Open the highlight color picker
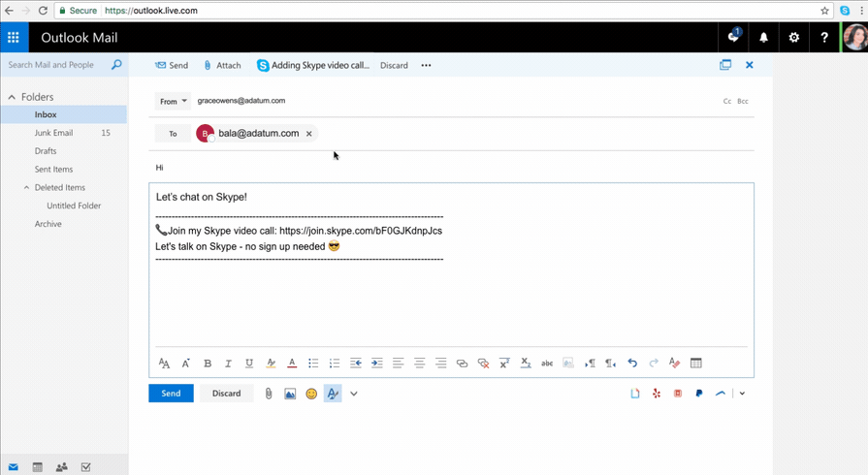The height and width of the screenshot is (475, 868). (x=271, y=364)
